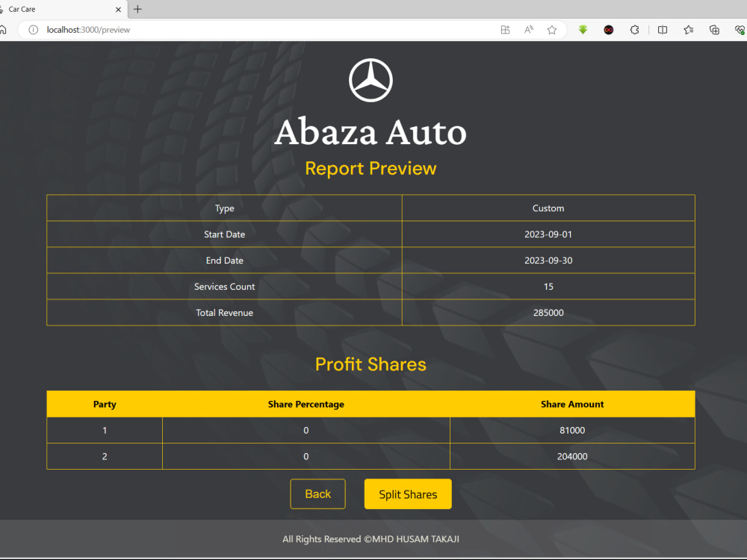The height and width of the screenshot is (560, 747).
Task: Select share percentage of party 2
Action: coord(306,457)
